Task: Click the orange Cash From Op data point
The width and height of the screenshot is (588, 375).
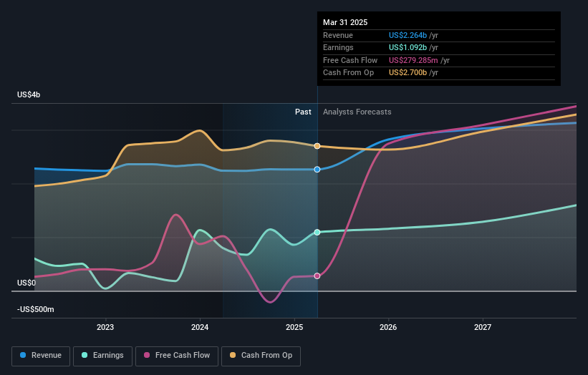Action: click(x=317, y=146)
